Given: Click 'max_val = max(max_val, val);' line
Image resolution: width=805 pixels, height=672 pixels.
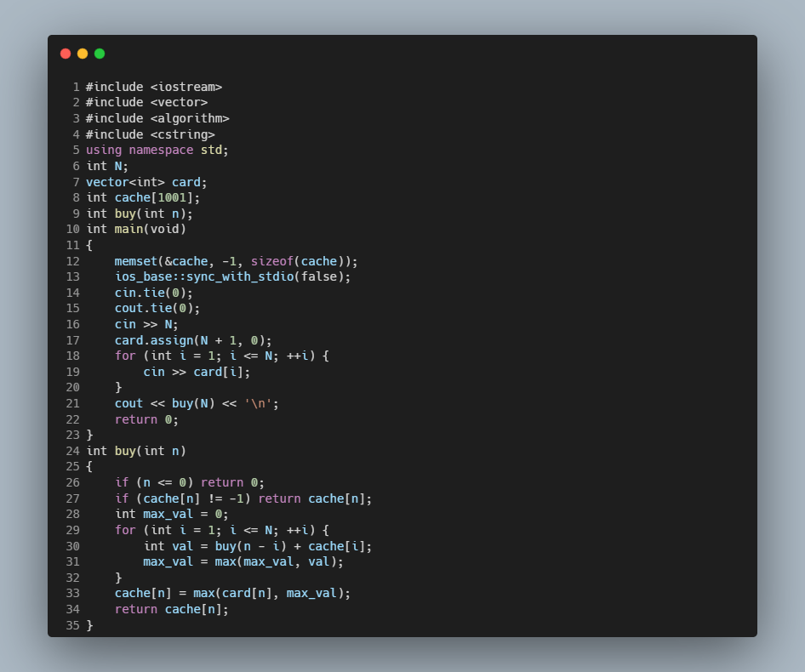Looking at the screenshot, I should pos(243,561).
